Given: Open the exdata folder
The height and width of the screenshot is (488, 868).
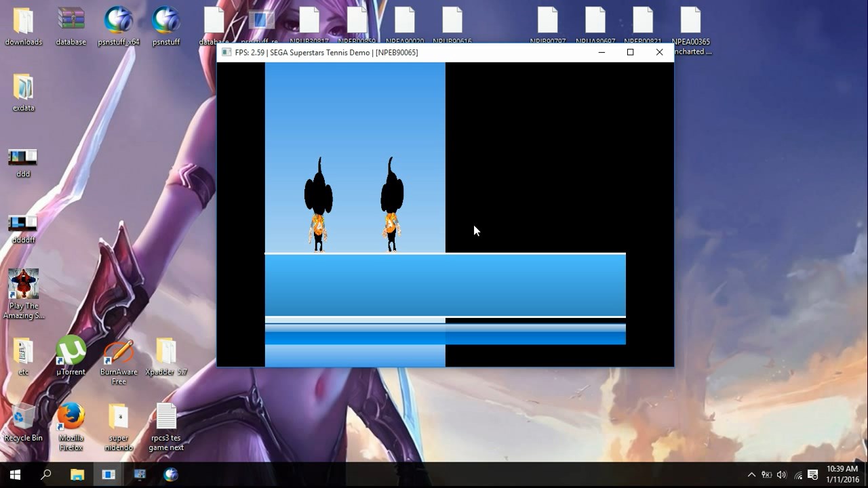Looking at the screenshot, I should 23,87.
